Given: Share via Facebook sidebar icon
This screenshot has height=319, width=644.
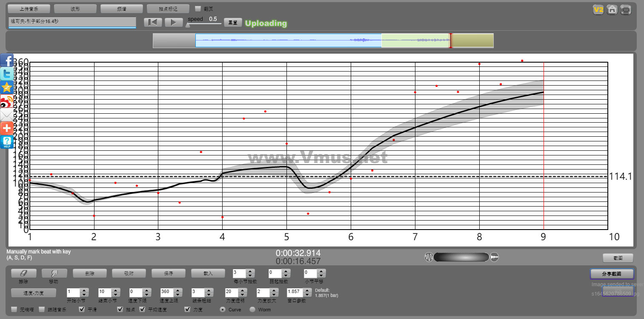Looking at the screenshot, I should pyautogui.click(x=7, y=60).
